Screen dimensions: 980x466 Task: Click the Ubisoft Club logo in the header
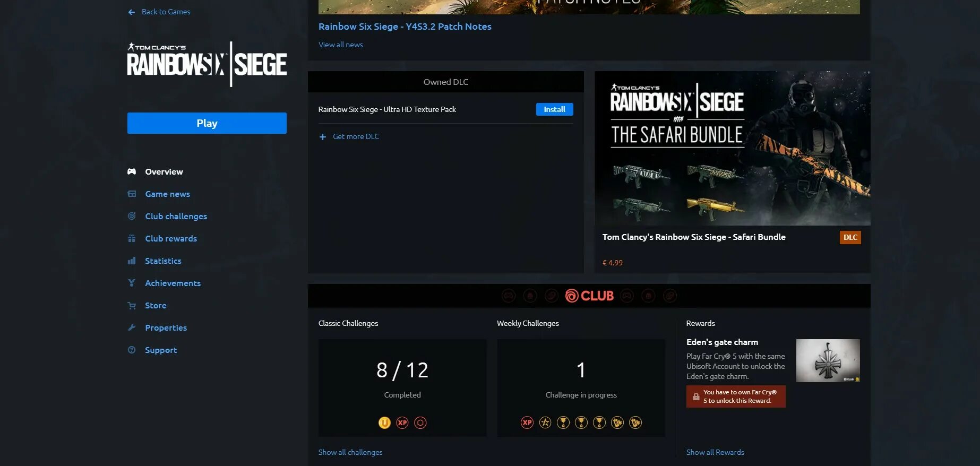(589, 296)
